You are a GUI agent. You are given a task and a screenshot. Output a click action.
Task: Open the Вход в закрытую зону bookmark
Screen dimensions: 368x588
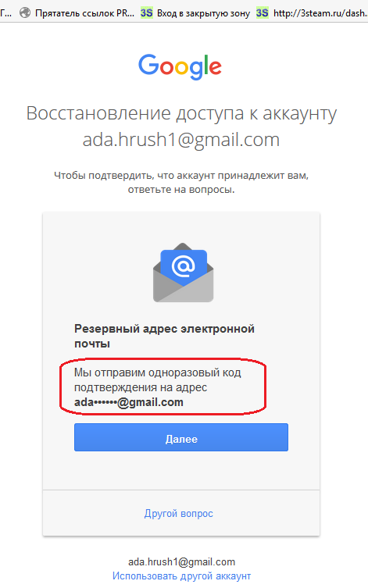pyautogui.click(x=203, y=13)
